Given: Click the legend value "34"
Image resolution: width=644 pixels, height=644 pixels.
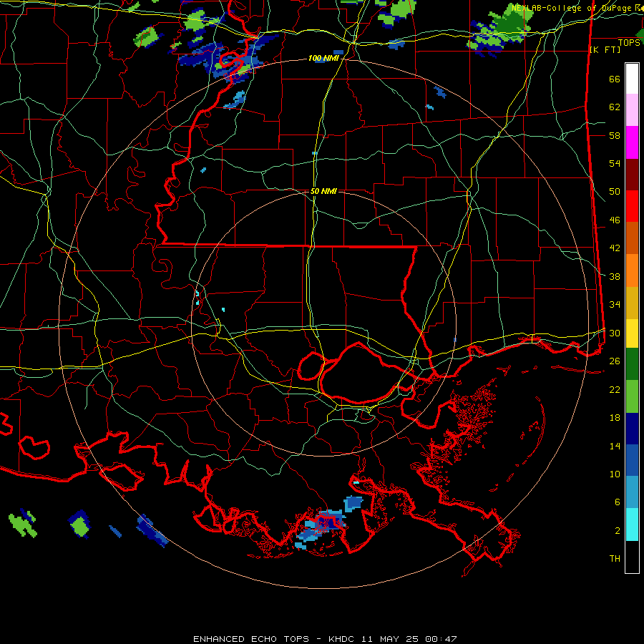Looking at the screenshot, I should pyautogui.click(x=615, y=305).
